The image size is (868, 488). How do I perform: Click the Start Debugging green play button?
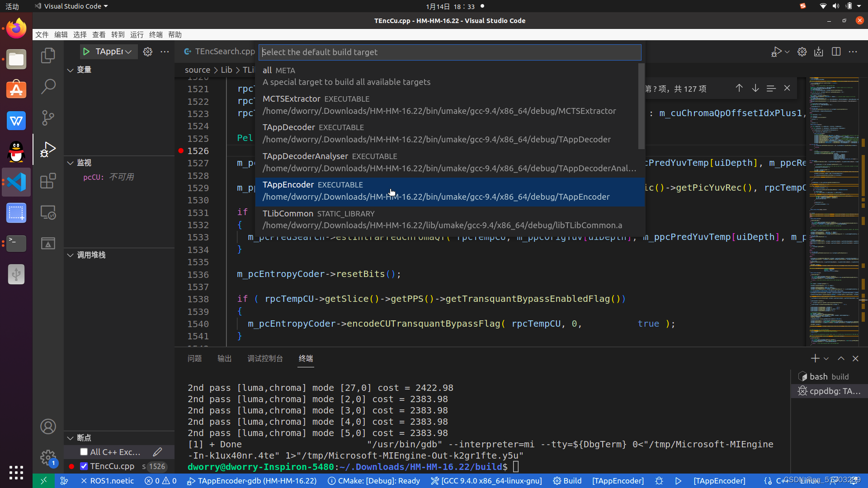pyautogui.click(x=86, y=52)
